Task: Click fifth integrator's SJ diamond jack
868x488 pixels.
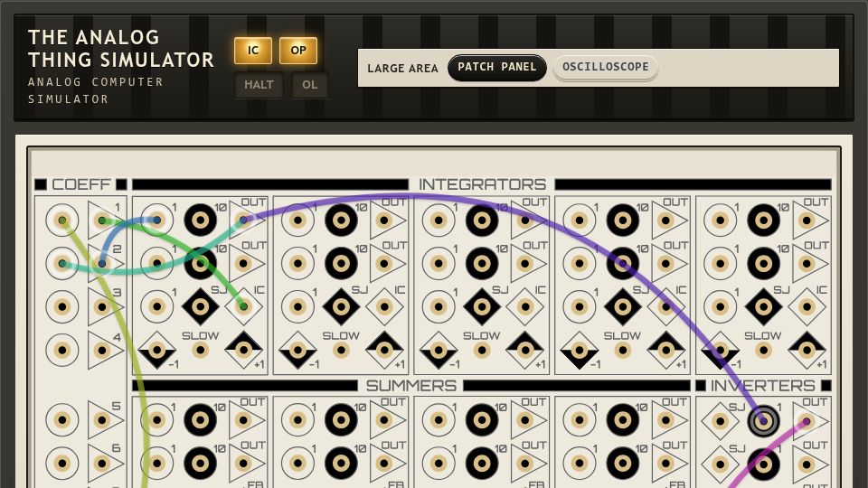Action: 763,306
